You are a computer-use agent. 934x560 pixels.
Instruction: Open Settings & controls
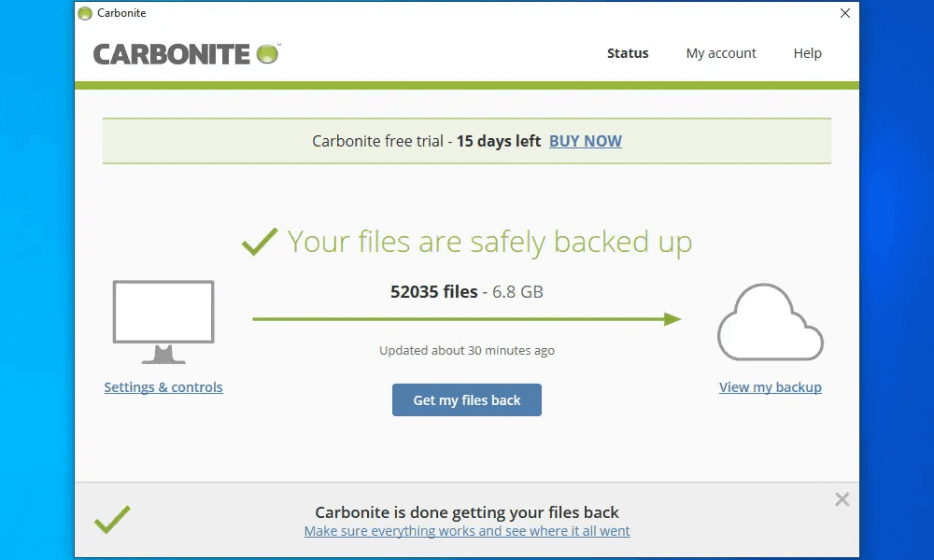163,387
